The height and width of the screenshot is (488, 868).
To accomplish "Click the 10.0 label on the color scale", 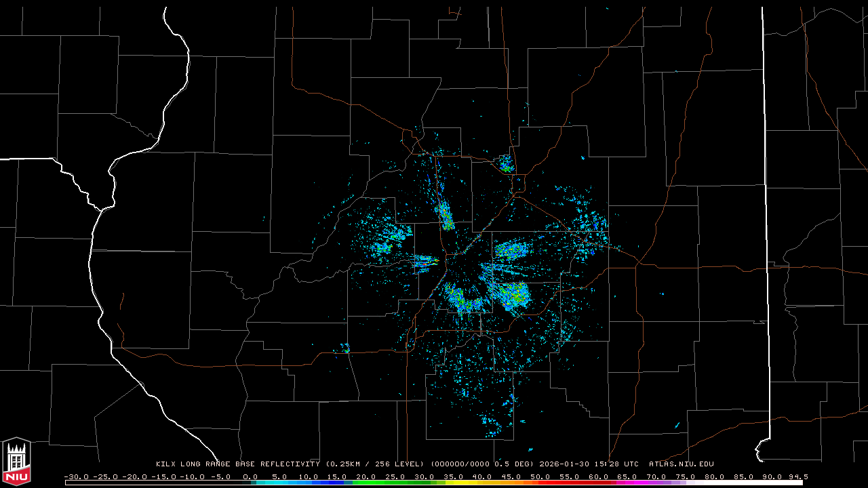I will (308, 476).
